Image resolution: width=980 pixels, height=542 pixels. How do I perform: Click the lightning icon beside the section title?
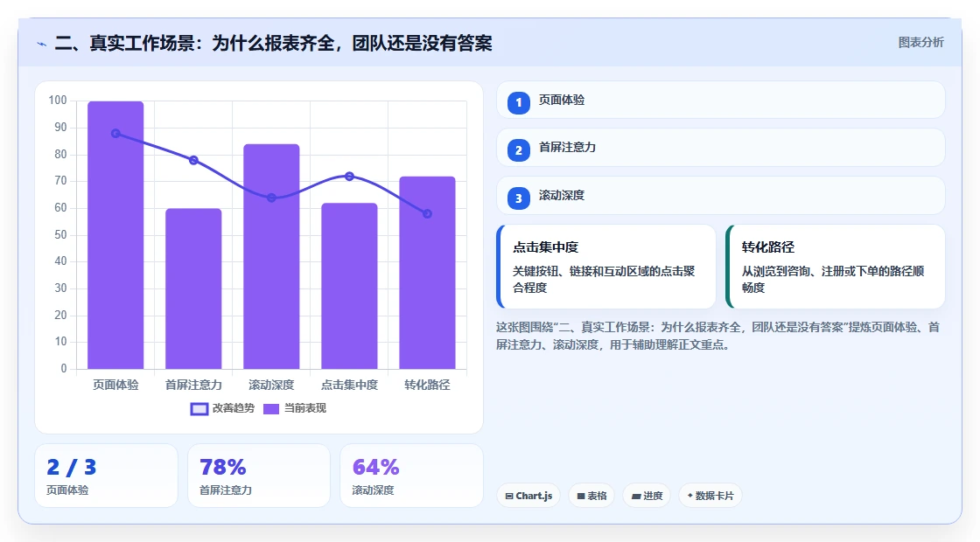tap(42, 44)
